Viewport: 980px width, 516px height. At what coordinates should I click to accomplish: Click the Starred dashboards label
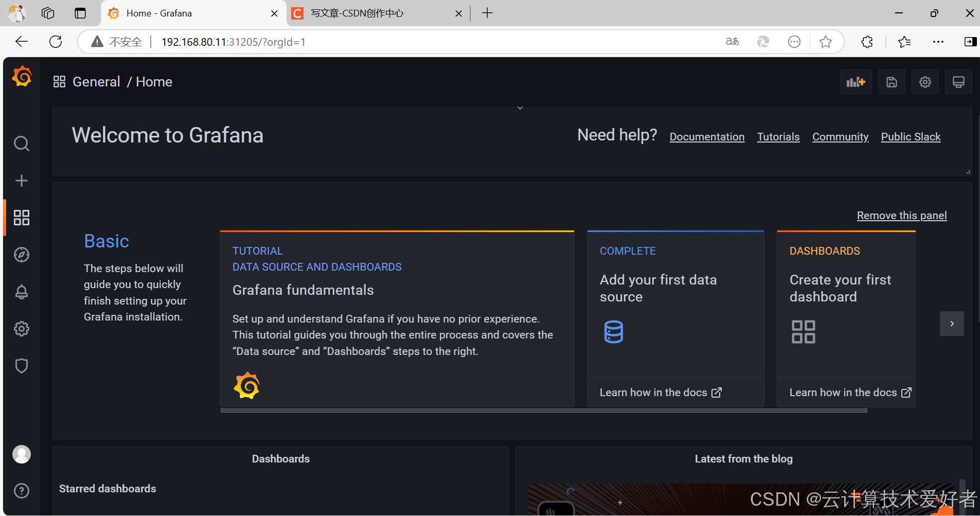coord(108,489)
